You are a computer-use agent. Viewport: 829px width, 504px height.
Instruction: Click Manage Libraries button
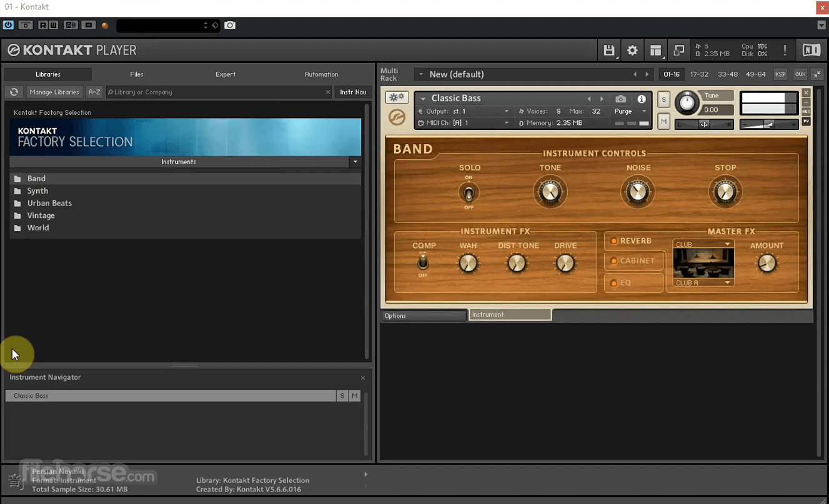pyautogui.click(x=54, y=92)
